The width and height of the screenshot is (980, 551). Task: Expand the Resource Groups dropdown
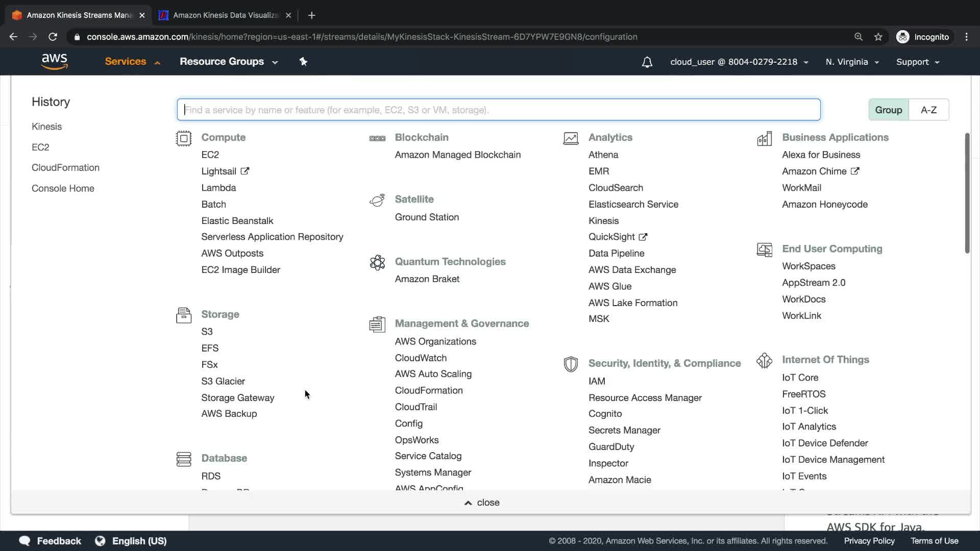pos(228,62)
